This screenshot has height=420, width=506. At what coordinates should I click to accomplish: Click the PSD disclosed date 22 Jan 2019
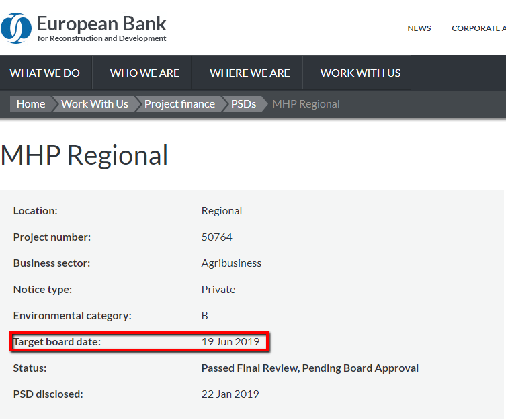230,394
